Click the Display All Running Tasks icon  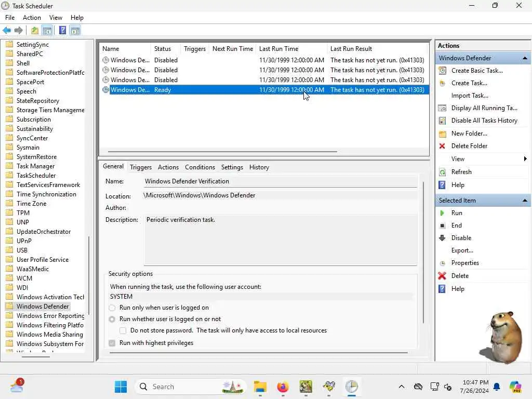click(x=443, y=108)
